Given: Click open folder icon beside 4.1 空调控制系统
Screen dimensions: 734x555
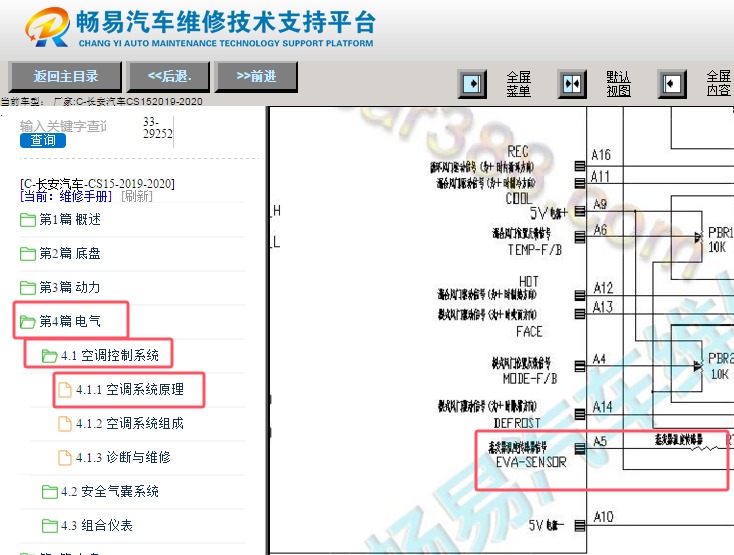Looking at the screenshot, I should pos(49,356).
